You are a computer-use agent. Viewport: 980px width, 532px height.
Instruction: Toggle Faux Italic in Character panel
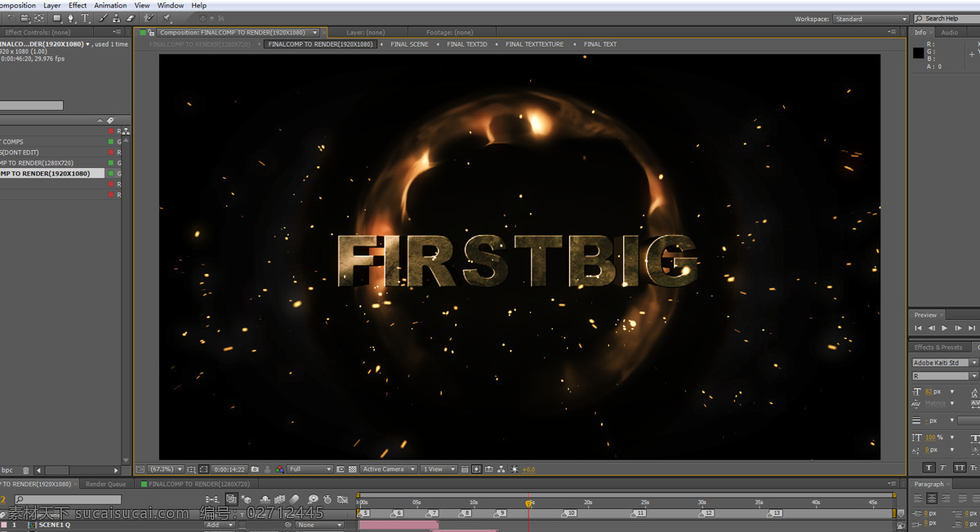click(x=943, y=468)
